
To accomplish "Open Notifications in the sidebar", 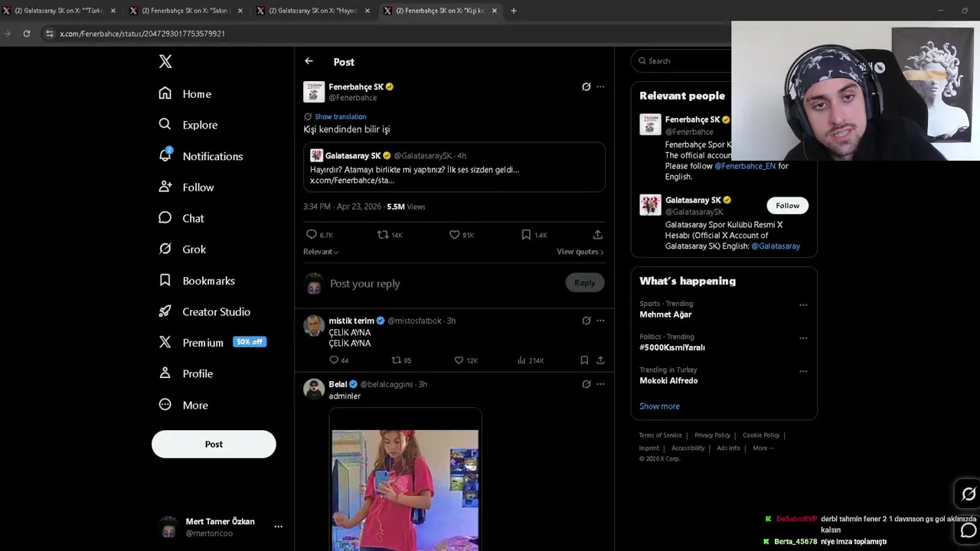I will click(x=201, y=156).
